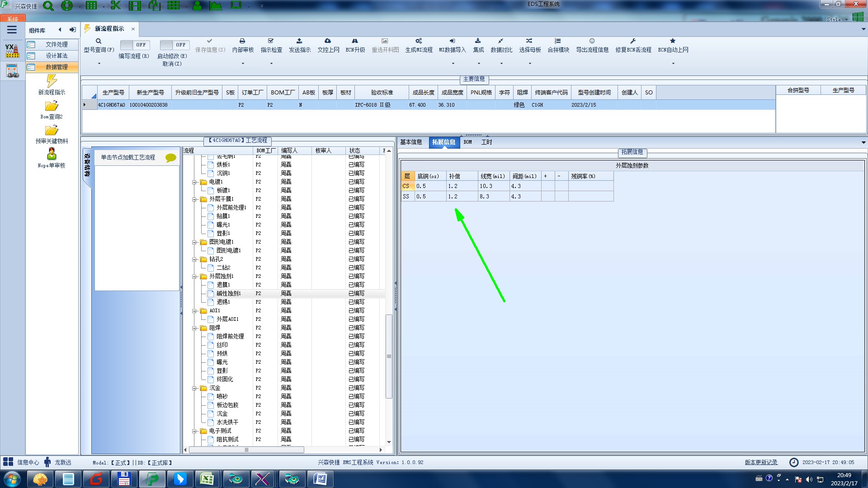The image size is (868, 488).
Task: Click the 文控上网 upload icon
Action: pyautogui.click(x=328, y=41)
